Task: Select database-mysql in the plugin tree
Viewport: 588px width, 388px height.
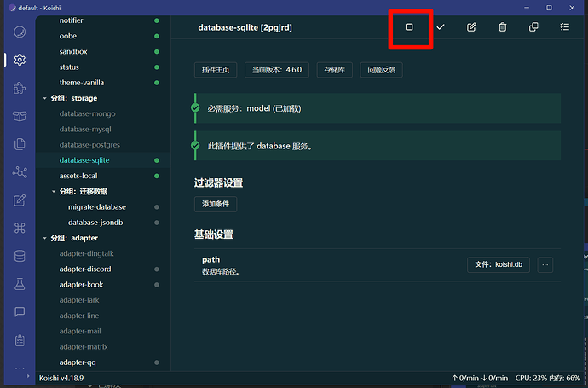Action: (x=87, y=130)
